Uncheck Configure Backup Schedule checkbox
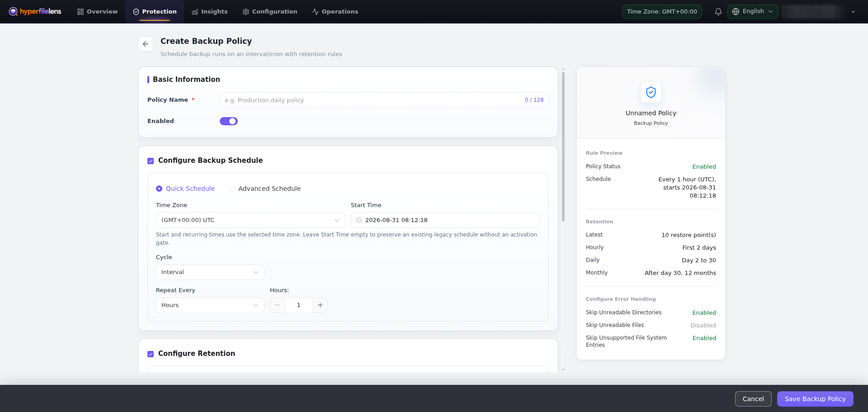868x412 pixels. click(151, 161)
